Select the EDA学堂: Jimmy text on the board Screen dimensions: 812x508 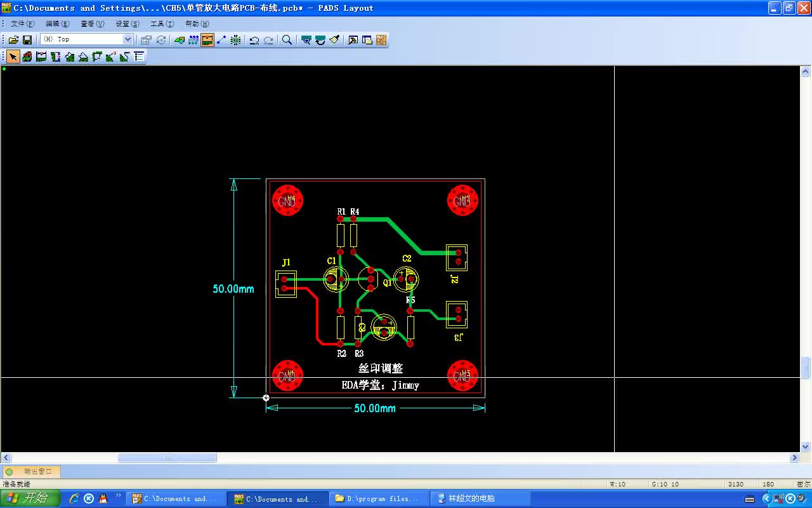click(x=380, y=385)
